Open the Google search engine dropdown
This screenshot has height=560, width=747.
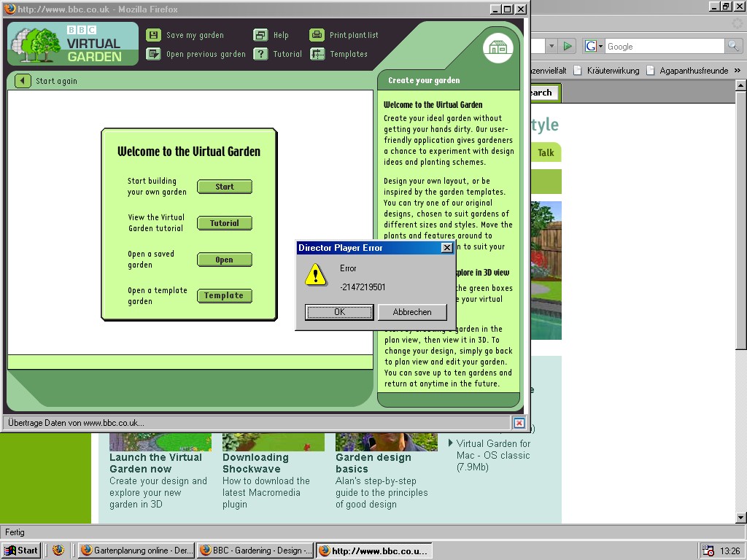click(594, 46)
